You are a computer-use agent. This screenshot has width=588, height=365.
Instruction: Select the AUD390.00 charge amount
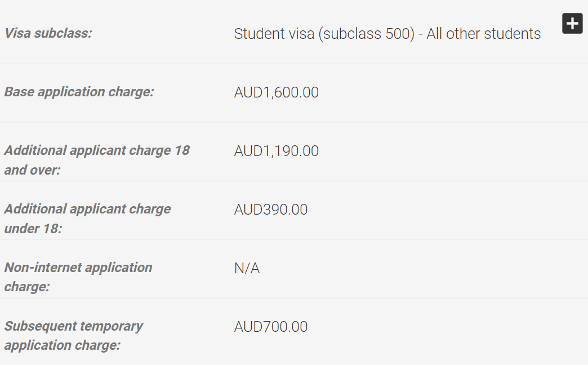(271, 210)
